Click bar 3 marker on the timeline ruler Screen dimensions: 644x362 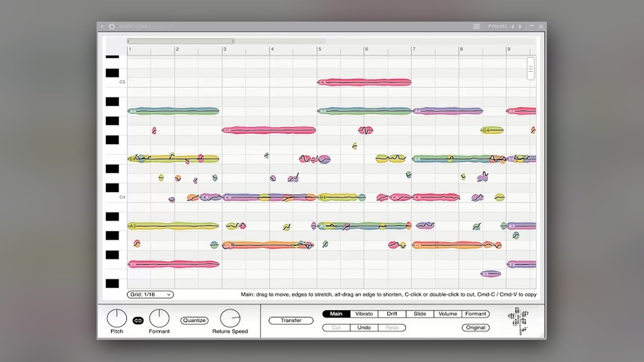[x=225, y=49]
